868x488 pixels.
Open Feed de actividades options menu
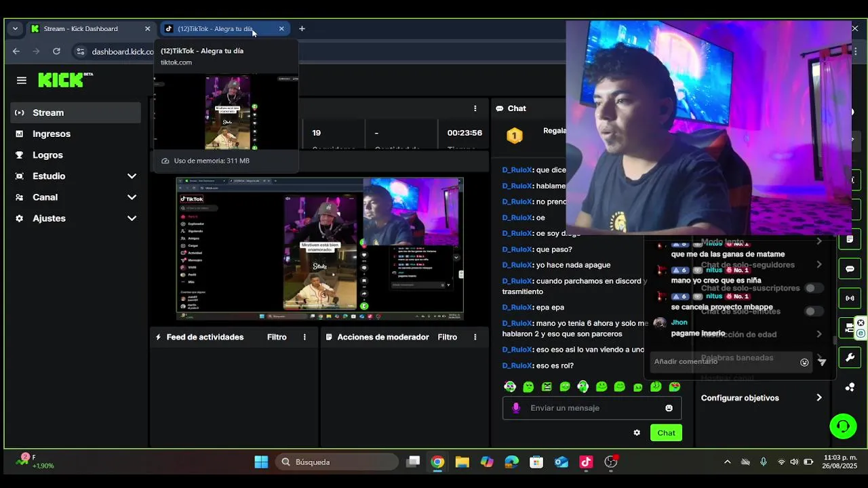coord(304,337)
